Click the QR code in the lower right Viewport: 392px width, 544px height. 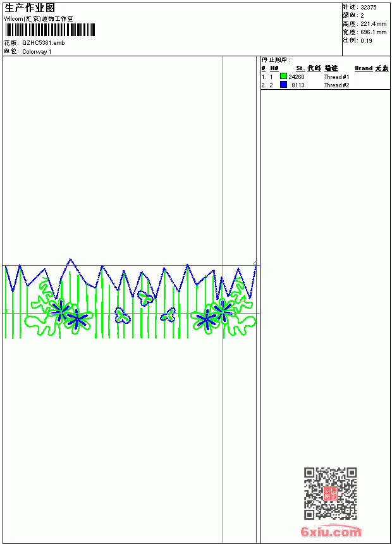tap(331, 493)
